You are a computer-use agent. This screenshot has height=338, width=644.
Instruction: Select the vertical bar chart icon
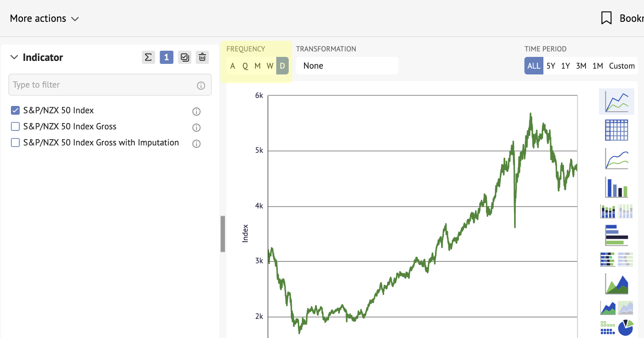(616, 187)
